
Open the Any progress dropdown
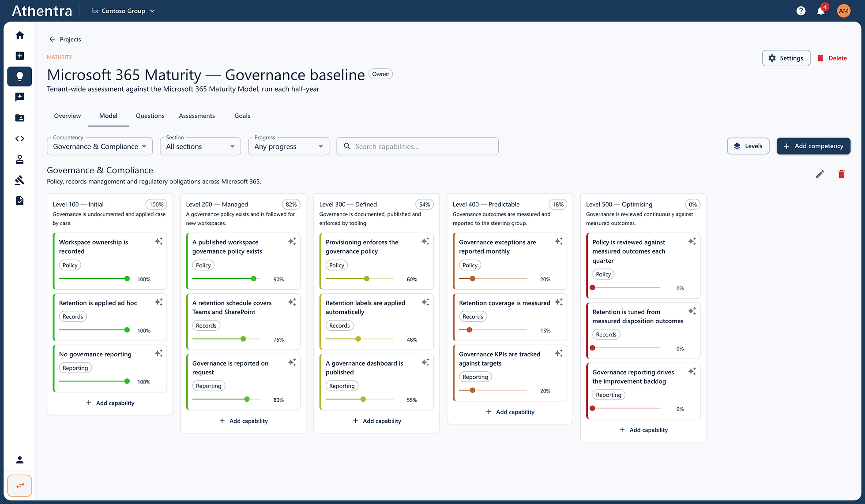click(x=289, y=146)
